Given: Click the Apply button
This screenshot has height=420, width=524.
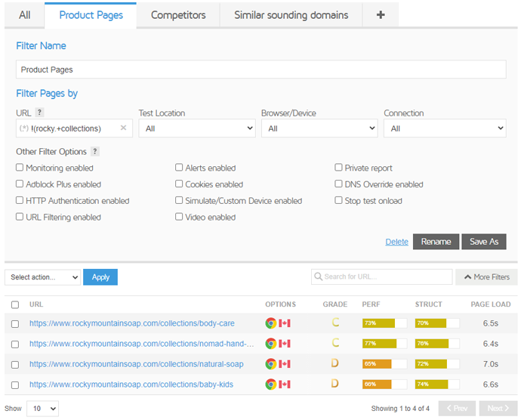Looking at the screenshot, I should tap(100, 277).
